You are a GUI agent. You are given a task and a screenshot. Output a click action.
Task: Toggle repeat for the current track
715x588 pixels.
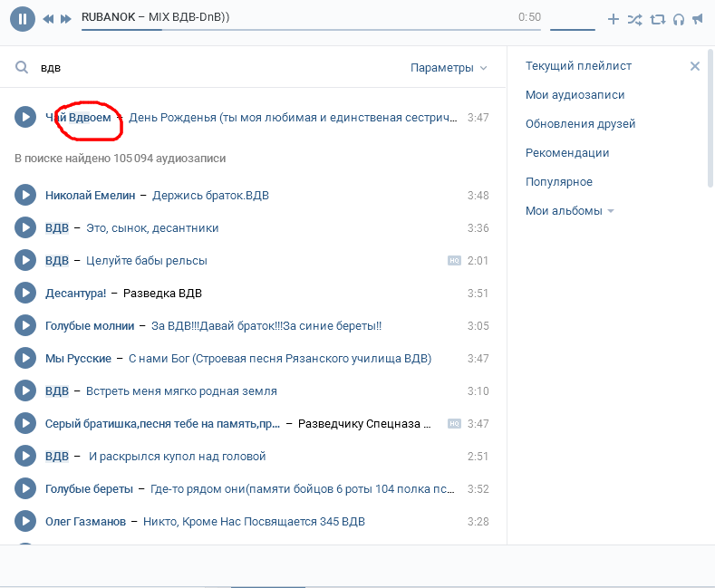(x=658, y=18)
